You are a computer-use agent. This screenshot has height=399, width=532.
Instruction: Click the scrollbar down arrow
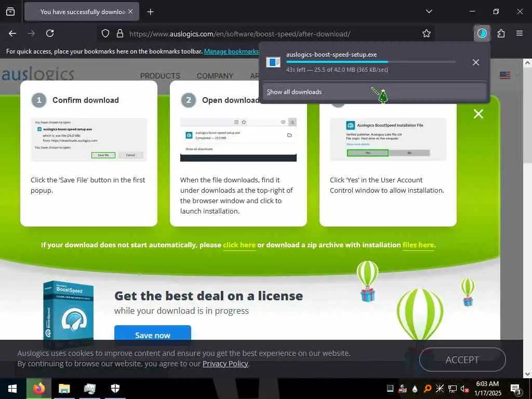coord(528,374)
